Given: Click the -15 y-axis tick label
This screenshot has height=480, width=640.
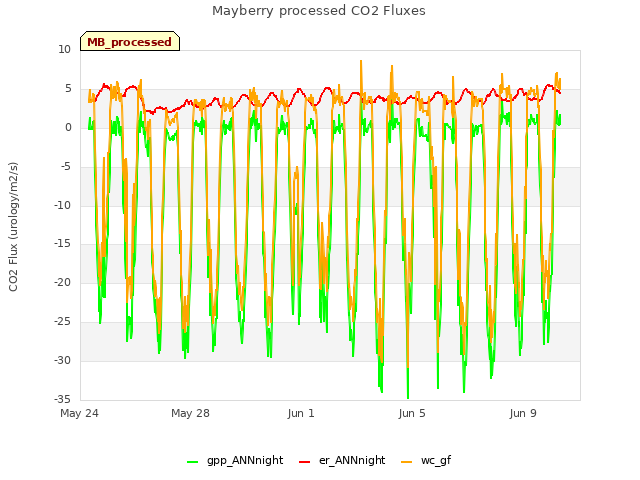Looking at the screenshot, I should point(62,244).
